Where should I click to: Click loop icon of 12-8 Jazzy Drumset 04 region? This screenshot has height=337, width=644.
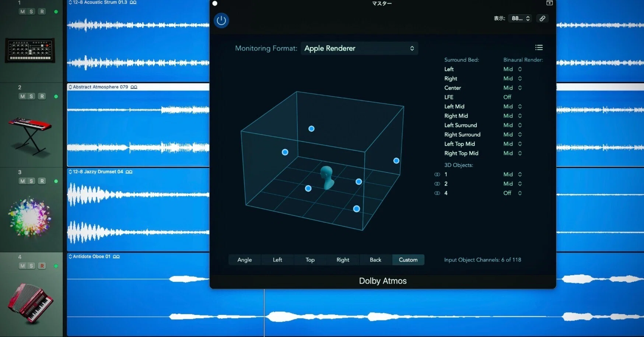(129, 172)
